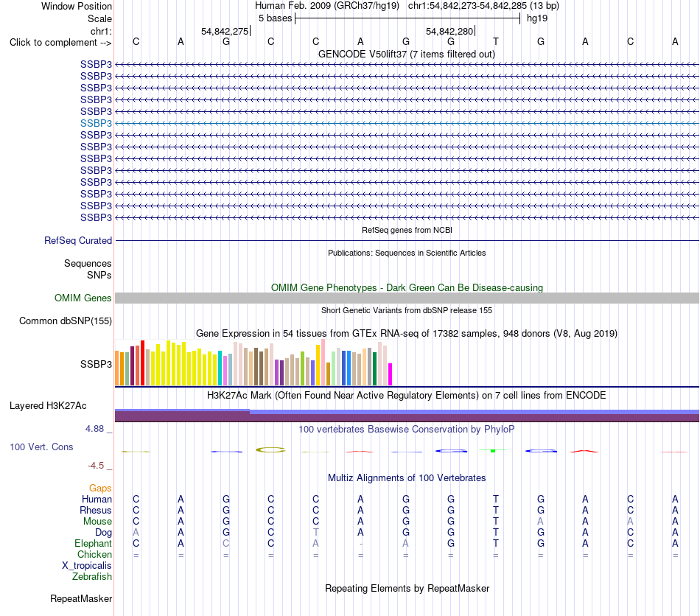
Task: Click the purple H3K27Ac signal band
Action: click(407, 417)
